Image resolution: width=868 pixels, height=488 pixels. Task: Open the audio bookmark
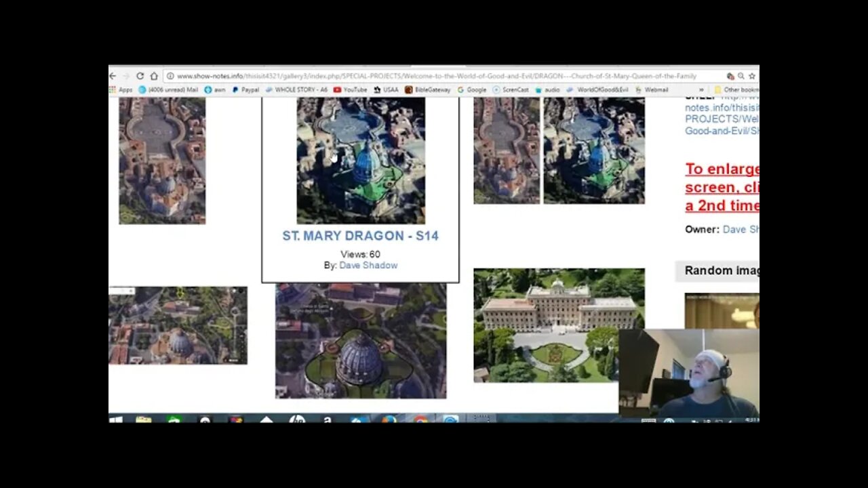tap(547, 89)
